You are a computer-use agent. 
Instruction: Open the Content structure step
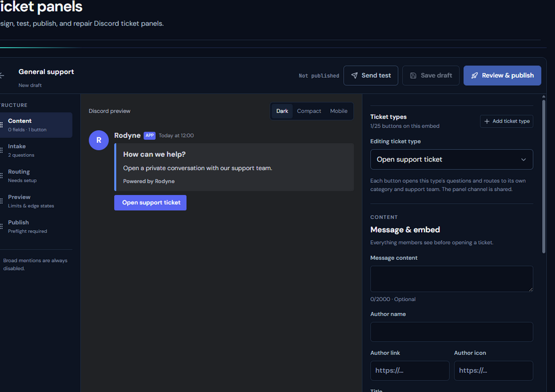point(36,125)
